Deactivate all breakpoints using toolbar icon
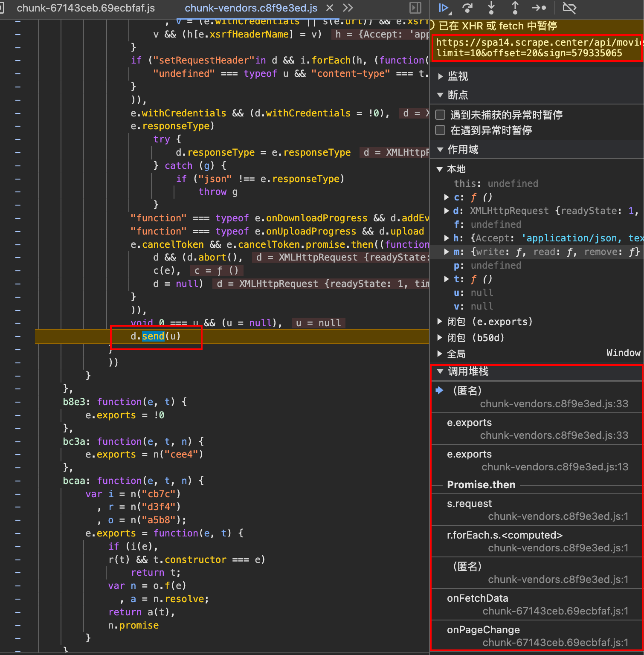The height and width of the screenshot is (655, 644). click(569, 8)
